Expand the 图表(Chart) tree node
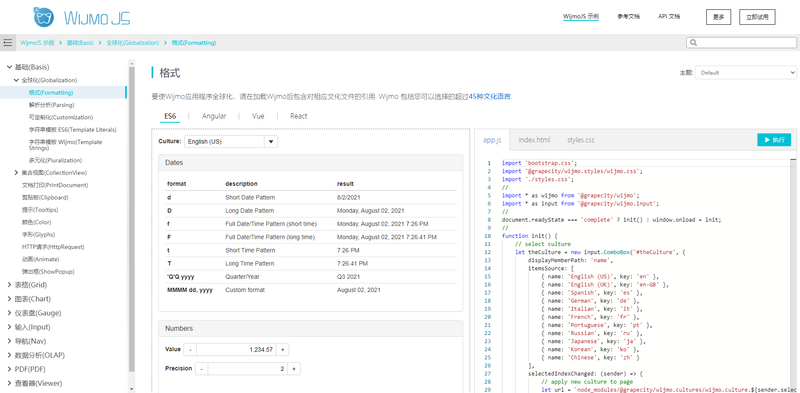This screenshot has width=800, height=393. tap(9, 299)
